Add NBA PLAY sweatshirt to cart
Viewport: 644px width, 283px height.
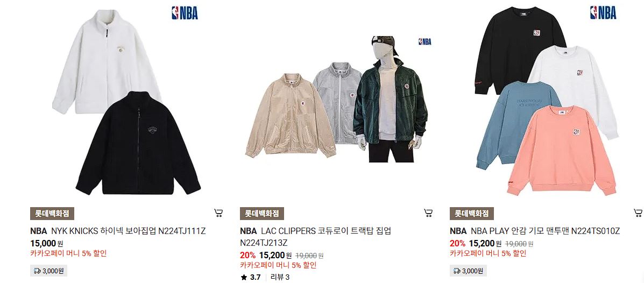tap(638, 213)
